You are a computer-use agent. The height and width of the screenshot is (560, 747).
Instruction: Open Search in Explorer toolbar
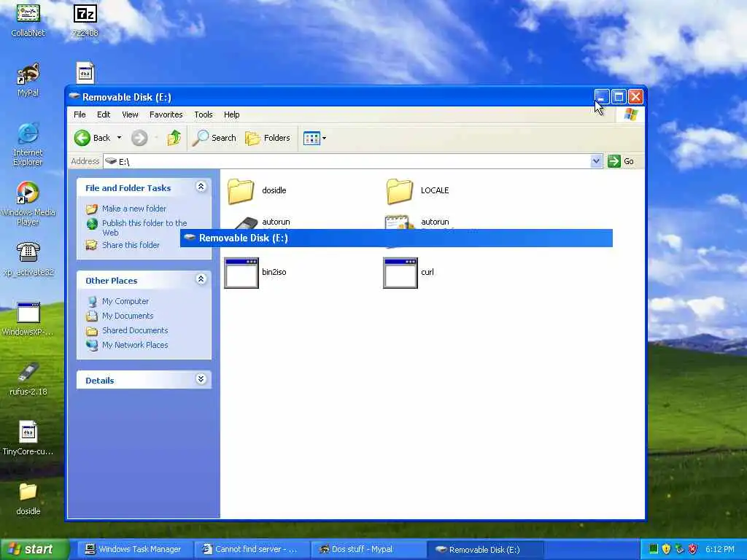[x=214, y=138]
